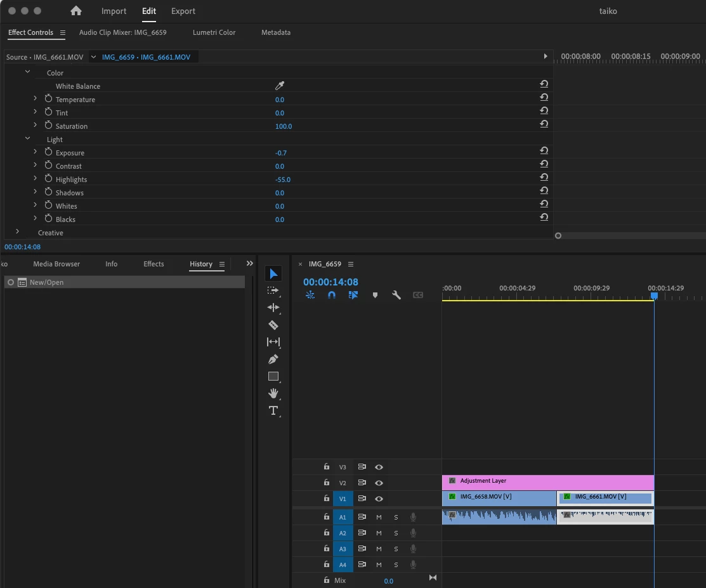Expand the Creative section

coord(17,232)
